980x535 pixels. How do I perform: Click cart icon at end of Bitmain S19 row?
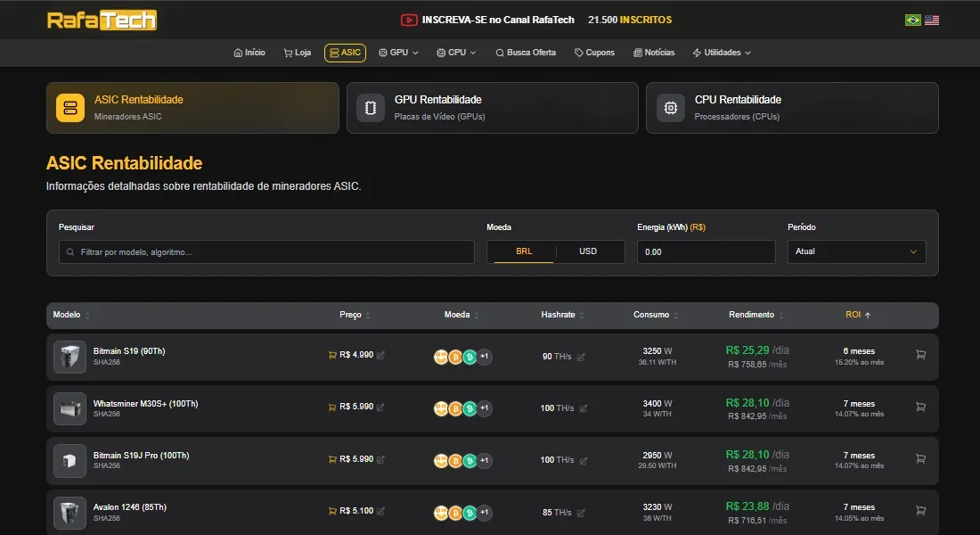[920, 354]
